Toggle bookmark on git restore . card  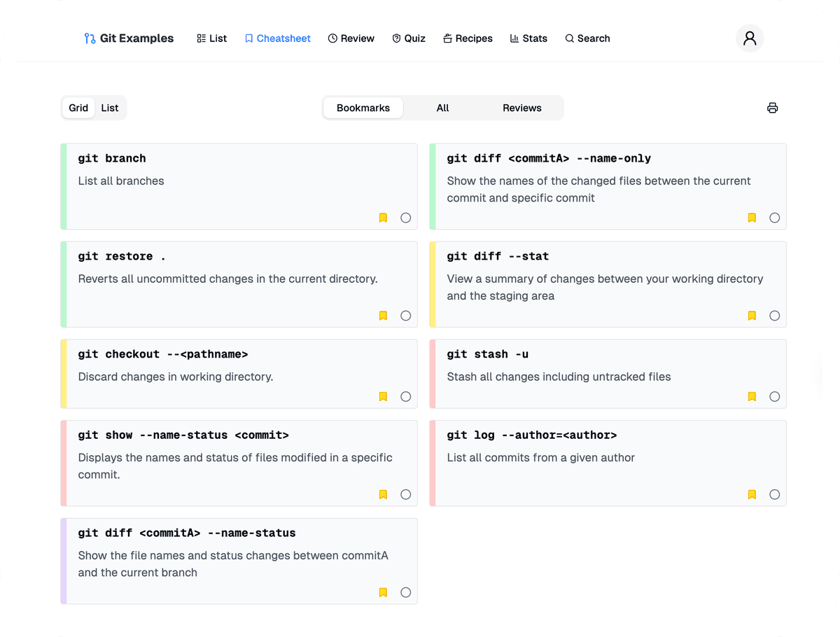tap(383, 316)
